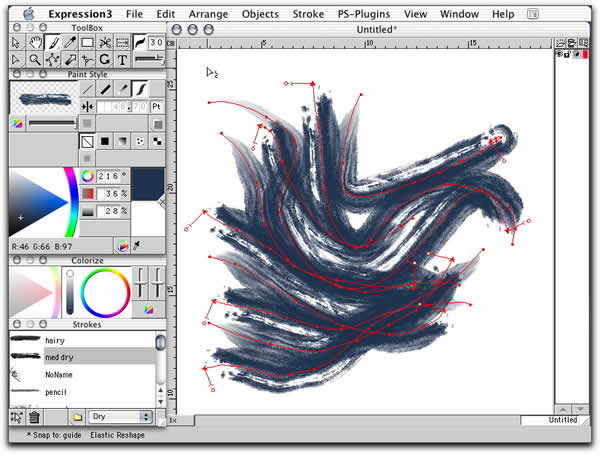Select the gradient fill option
Viewport: 600px width, 454px height.
(x=122, y=141)
